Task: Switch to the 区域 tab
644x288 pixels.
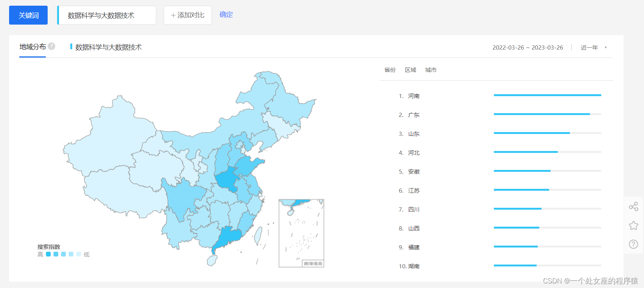Action: [410, 70]
